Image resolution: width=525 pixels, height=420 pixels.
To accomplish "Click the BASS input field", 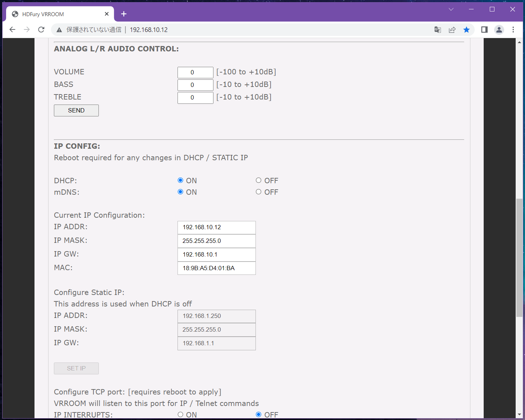I will (x=195, y=85).
